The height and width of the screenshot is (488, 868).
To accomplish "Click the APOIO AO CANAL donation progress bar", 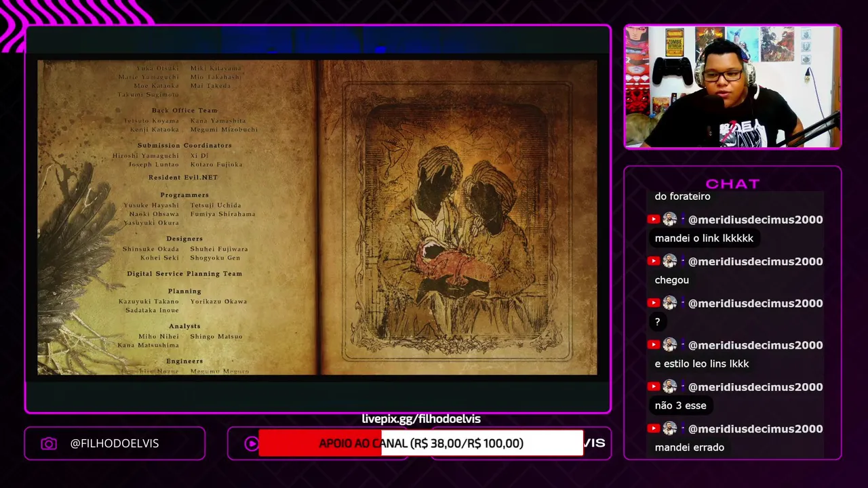I will pyautogui.click(x=420, y=443).
